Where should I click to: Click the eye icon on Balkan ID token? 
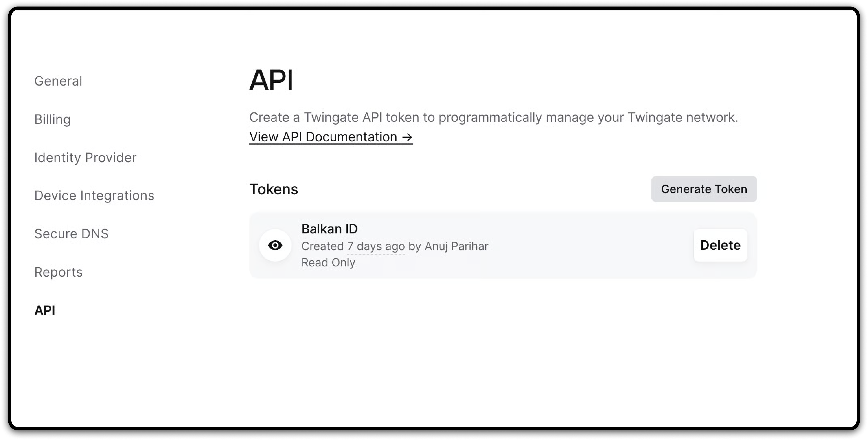pyautogui.click(x=275, y=245)
